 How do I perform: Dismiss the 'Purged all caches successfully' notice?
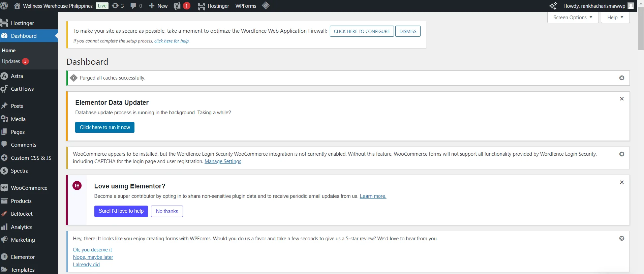622,78
